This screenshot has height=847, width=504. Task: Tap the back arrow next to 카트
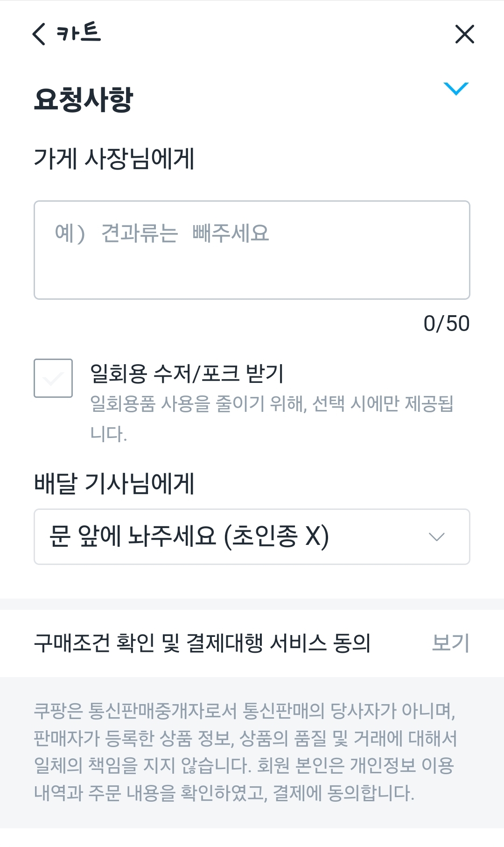click(x=39, y=34)
